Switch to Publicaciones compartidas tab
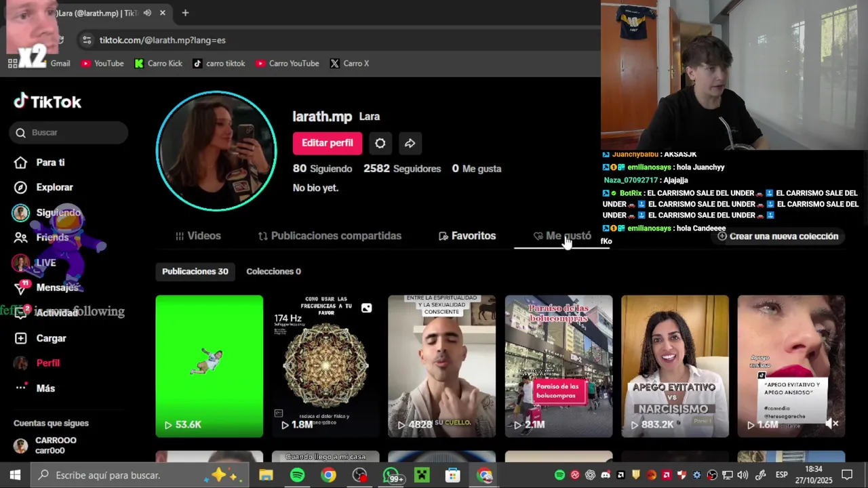The width and height of the screenshot is (868, 488). click(x=330, y=236)
